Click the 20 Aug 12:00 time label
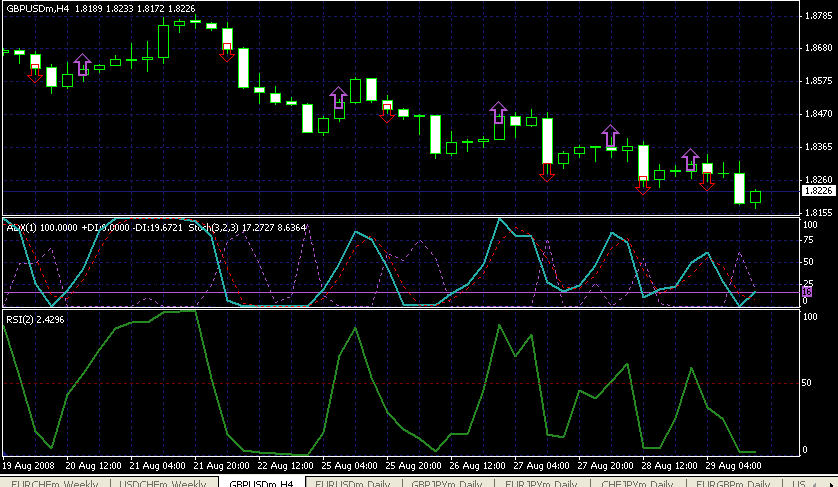The height and width of the screenshot is (487, 838). (94, 465)
